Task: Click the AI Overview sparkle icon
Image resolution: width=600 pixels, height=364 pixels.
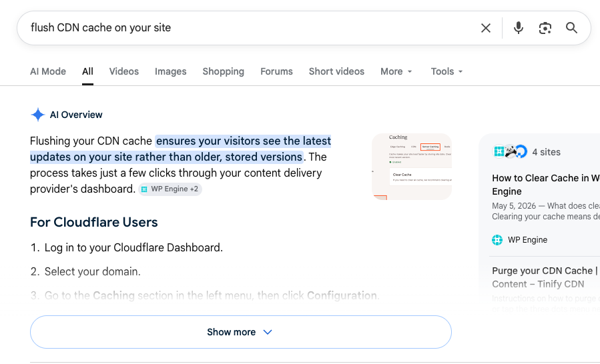Action: (x=38, y=115)
